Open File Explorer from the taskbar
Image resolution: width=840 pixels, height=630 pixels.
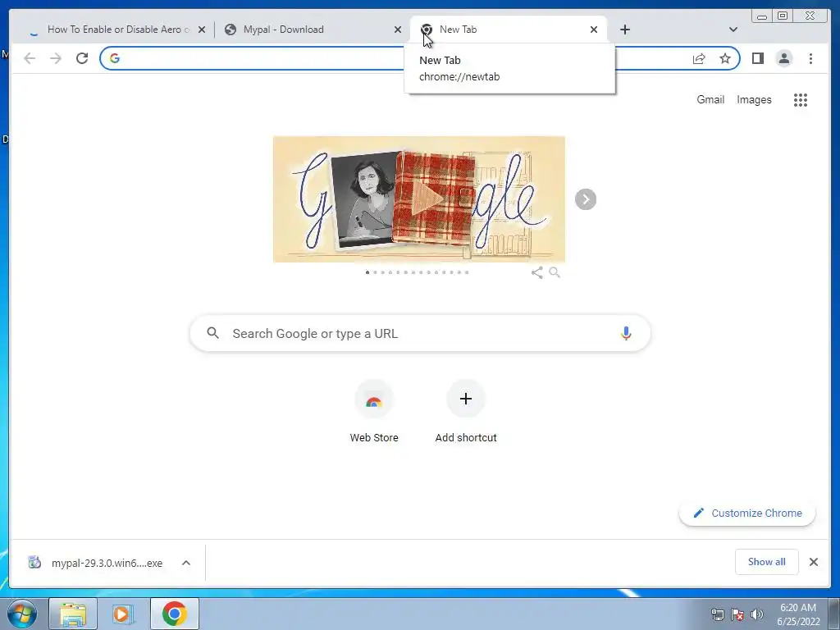pyautogui.click(x=73, y=614)
